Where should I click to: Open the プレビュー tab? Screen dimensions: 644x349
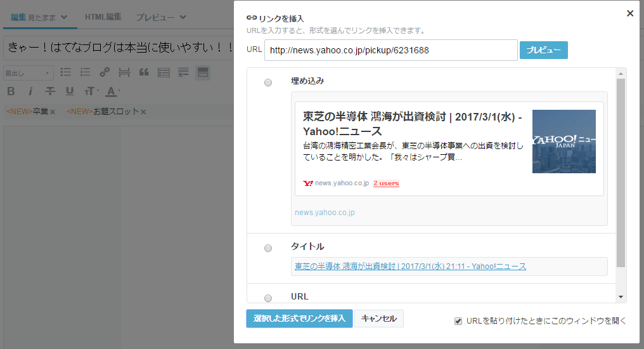point(155,17)
